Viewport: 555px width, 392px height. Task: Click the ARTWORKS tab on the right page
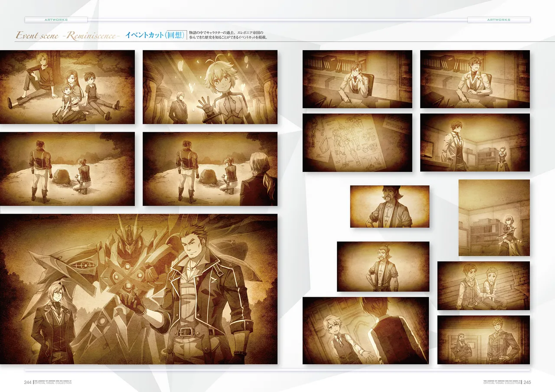(x=499, y=20)
